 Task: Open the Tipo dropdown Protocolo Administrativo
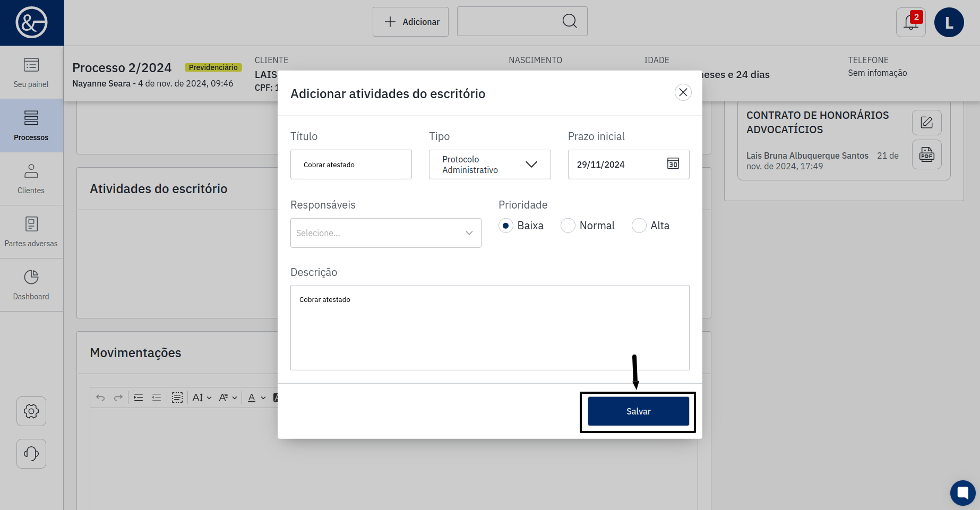point(489,165)
